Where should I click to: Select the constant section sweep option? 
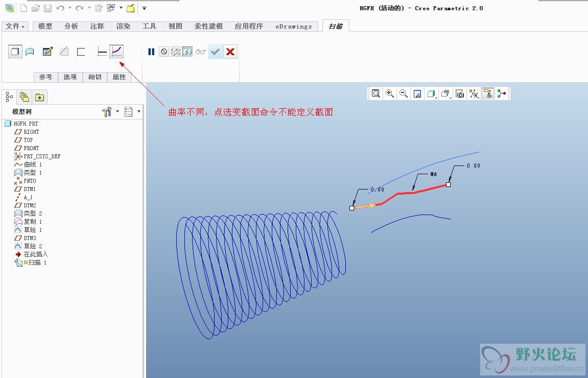pyautogui.click(x=102, y=52)
